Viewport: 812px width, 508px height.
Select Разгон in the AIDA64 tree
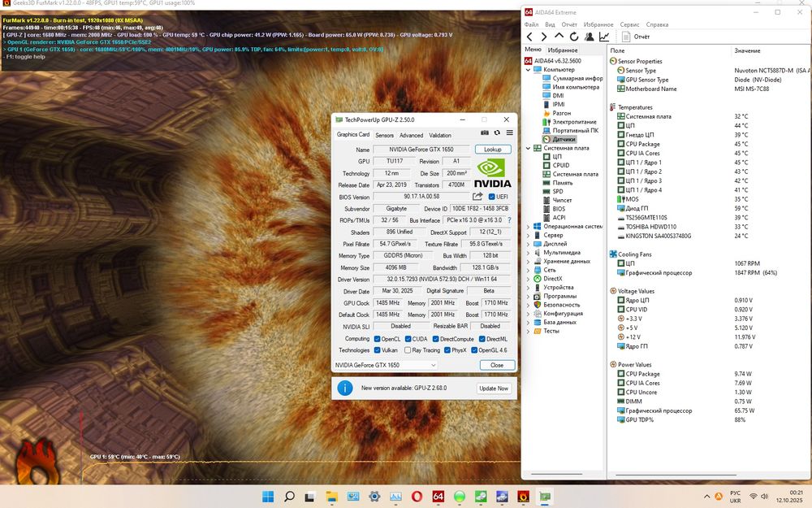562,114
